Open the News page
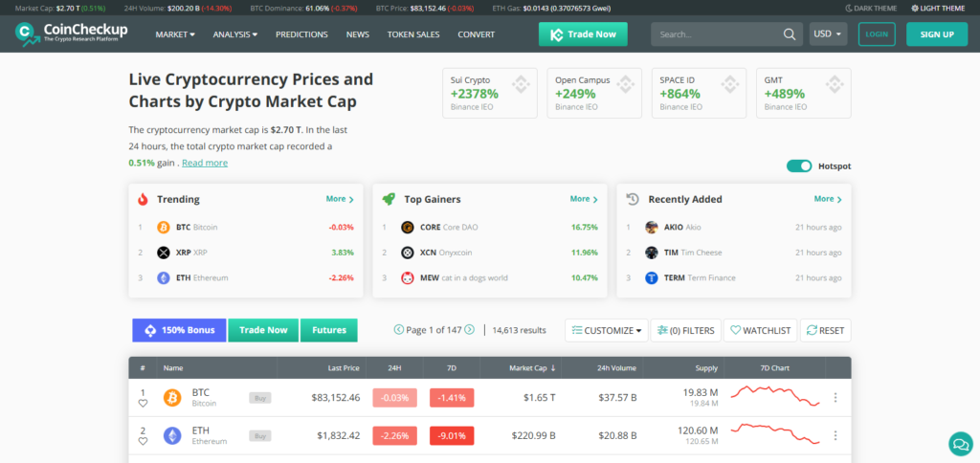The height and width of the screenshot is (463, 980). pos(358,34)
